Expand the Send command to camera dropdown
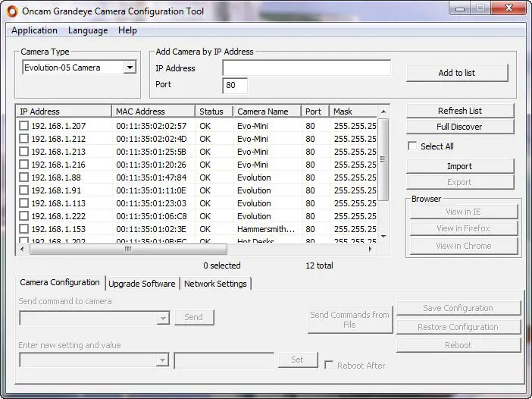The width and height of the screenshot is (532, 399). pos(163,319)
